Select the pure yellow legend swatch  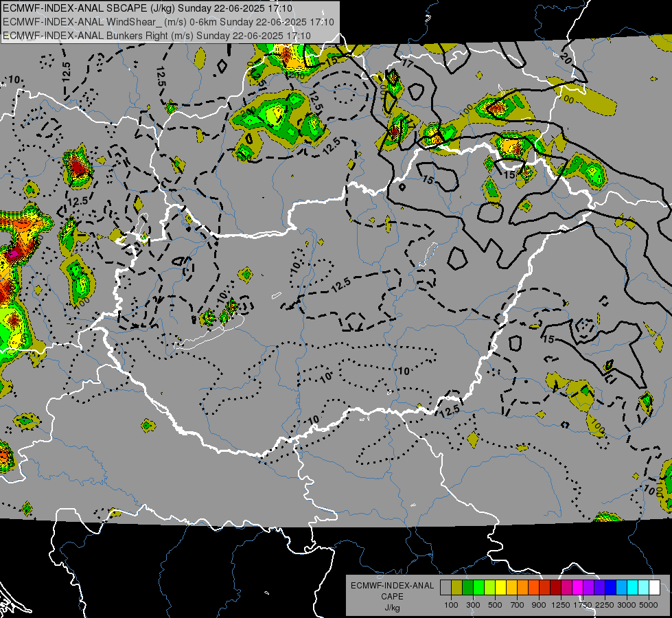point(500,587)
